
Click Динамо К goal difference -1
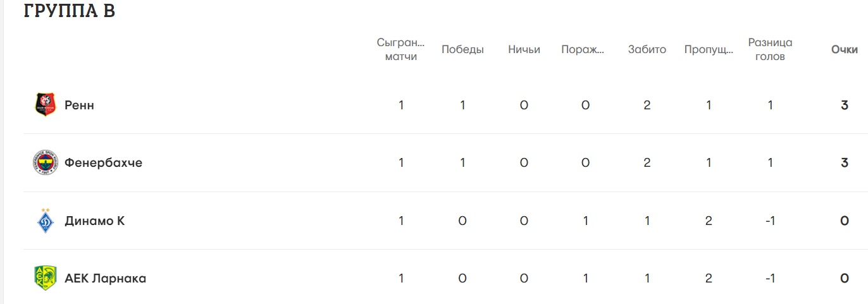click(770, 221)
